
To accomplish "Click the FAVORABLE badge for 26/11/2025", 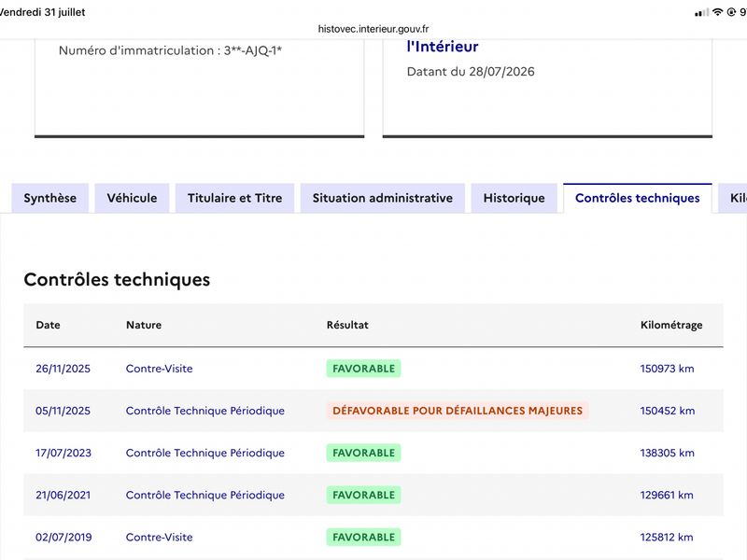I will [x=363, y=369].
